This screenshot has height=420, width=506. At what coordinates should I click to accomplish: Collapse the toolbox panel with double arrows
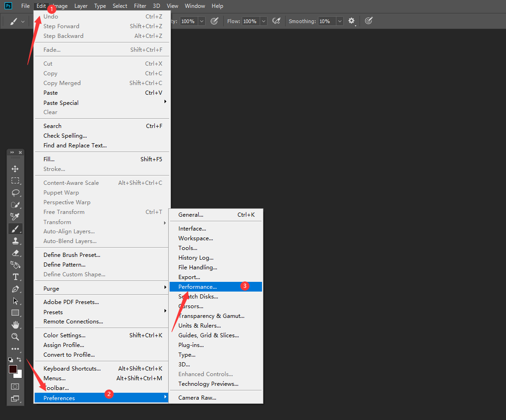[x=12, y=152]
